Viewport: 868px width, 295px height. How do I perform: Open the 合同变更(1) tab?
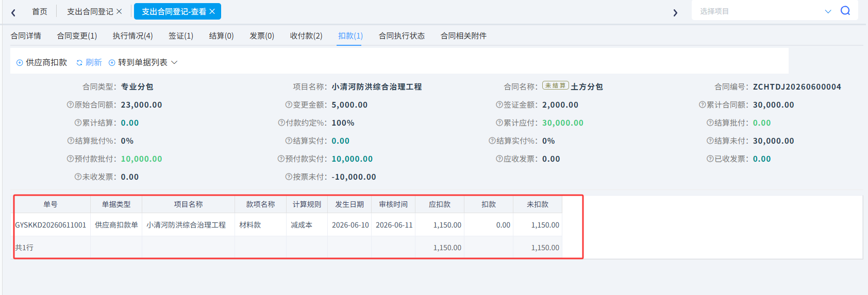(77, 36)
